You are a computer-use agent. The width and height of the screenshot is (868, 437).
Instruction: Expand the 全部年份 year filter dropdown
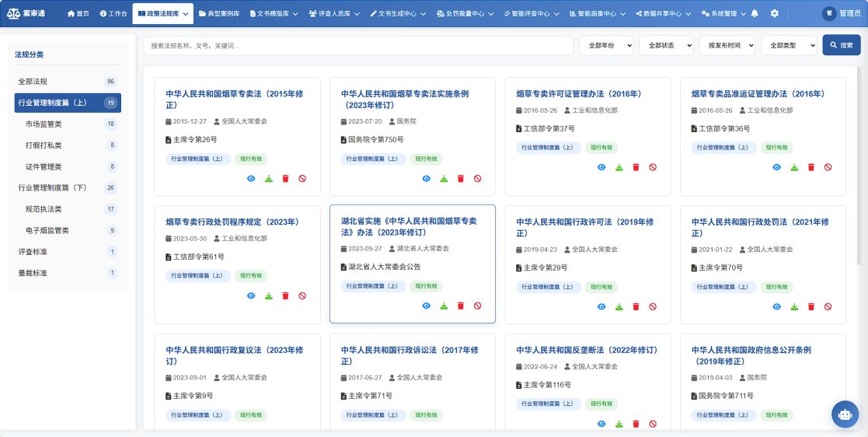coord(606,46)
